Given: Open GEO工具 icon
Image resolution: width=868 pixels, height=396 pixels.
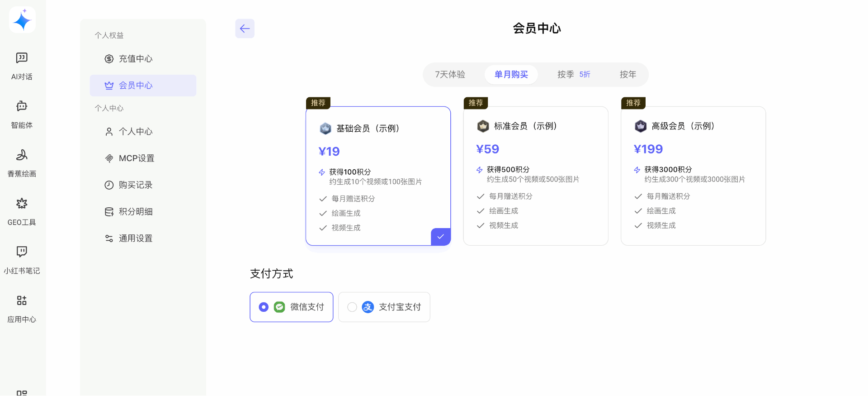Looking at the screenshot, I should [x=22, y=203].
